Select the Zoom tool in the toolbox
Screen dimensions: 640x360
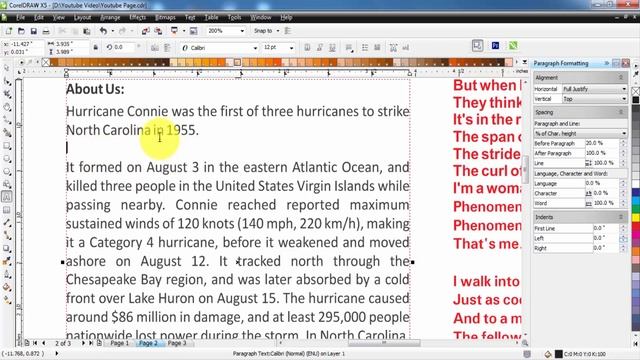click(x=7, y=107)
